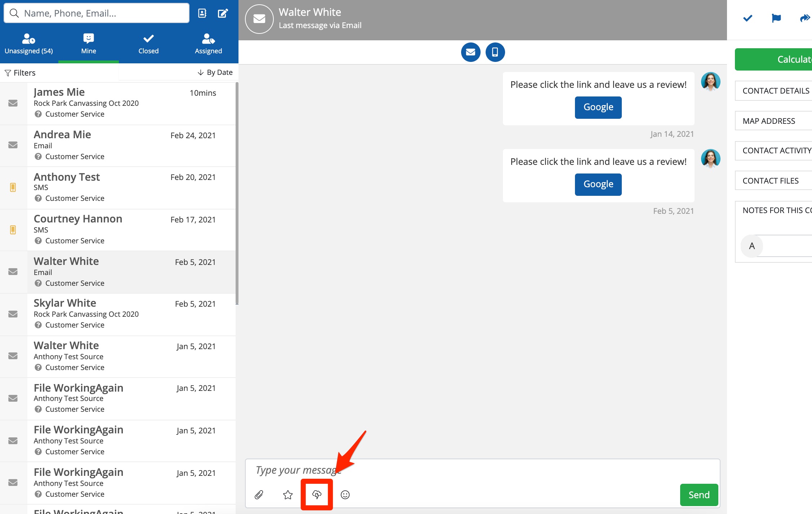The height and width of the screenshot is (514, 812).
Task: Click the first Google review button
Action: [598, 107]
